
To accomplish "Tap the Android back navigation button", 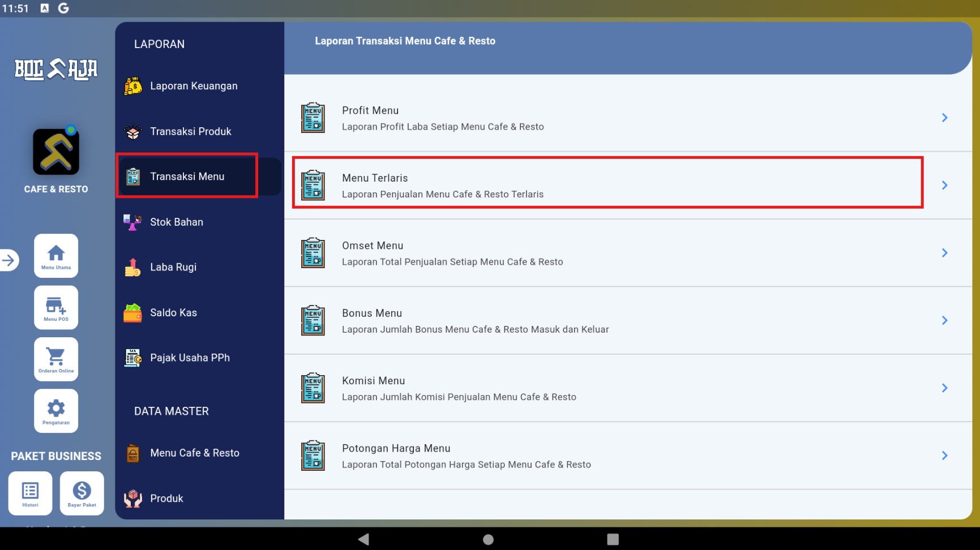I will pyautogui.click(x=363, y=539).
